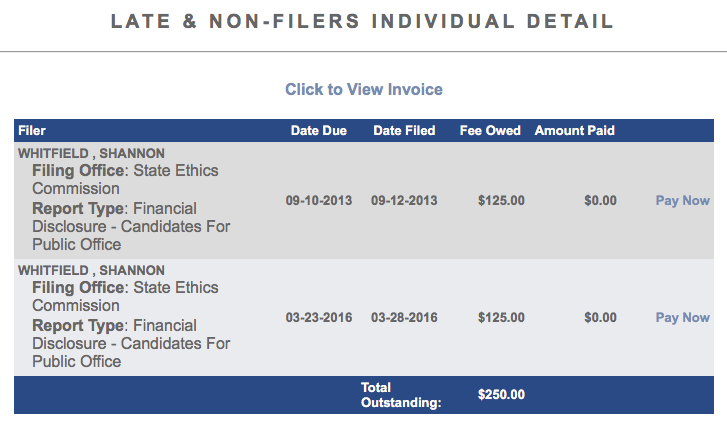
Task: Click the Total Outstanding label
Action: coord(401,395)
